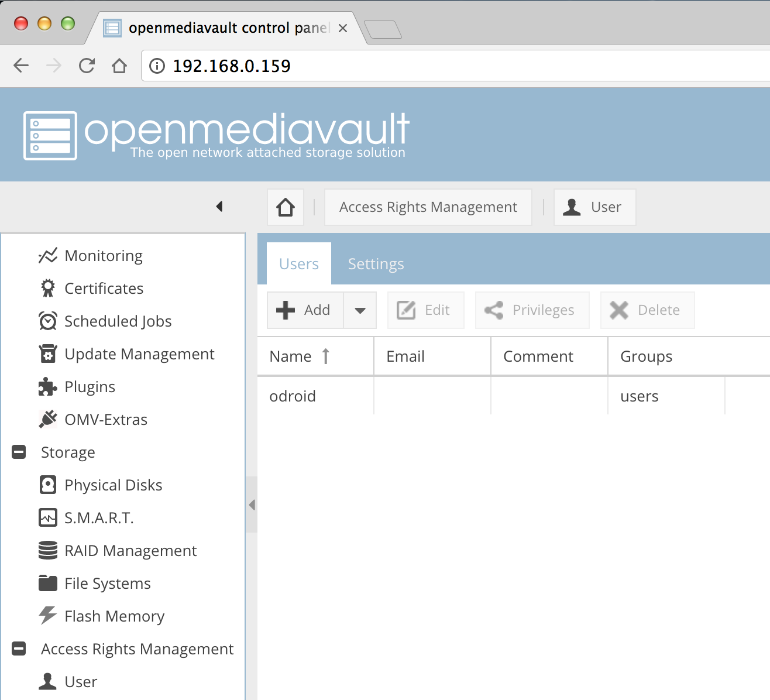Image resolution: width=770 pixels, height=700 pixels.
Task: Click the User silhouette icon in sidebar
Action: coord(48,682)
